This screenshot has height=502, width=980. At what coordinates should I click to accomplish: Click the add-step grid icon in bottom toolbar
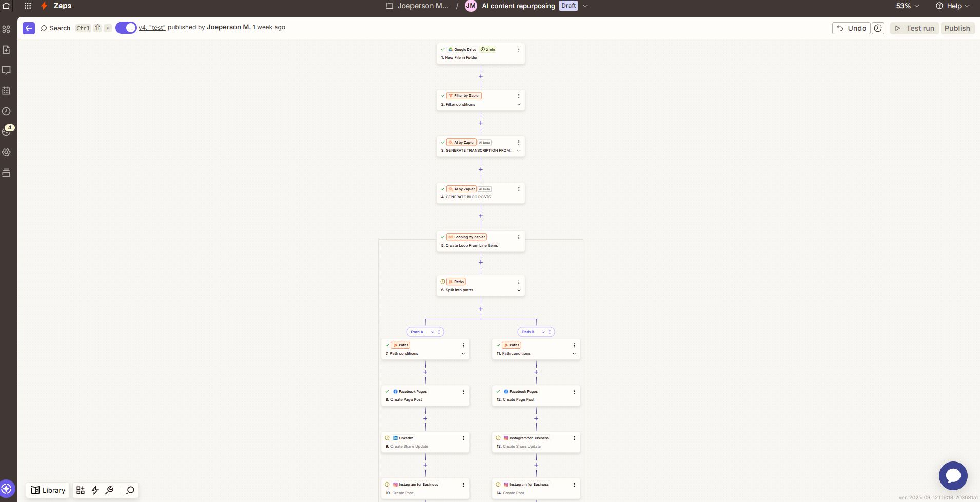click(x=81, y=490)
